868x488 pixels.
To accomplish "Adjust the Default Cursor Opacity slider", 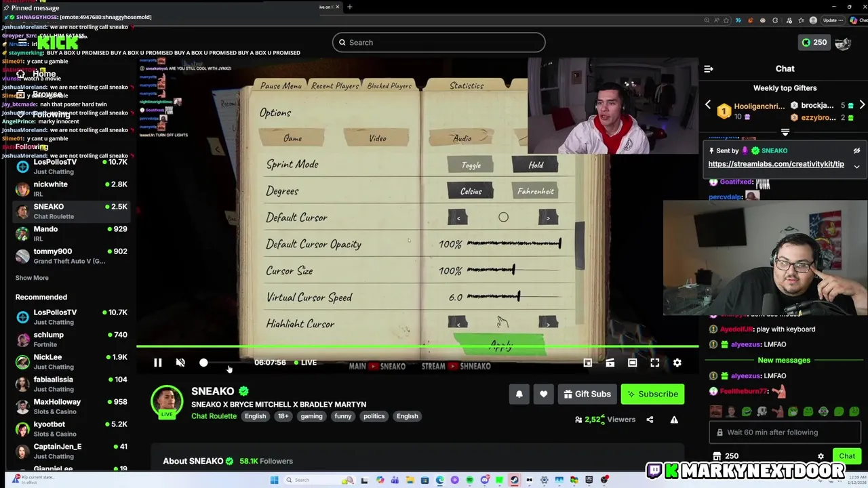I will (x=514, y=244).
